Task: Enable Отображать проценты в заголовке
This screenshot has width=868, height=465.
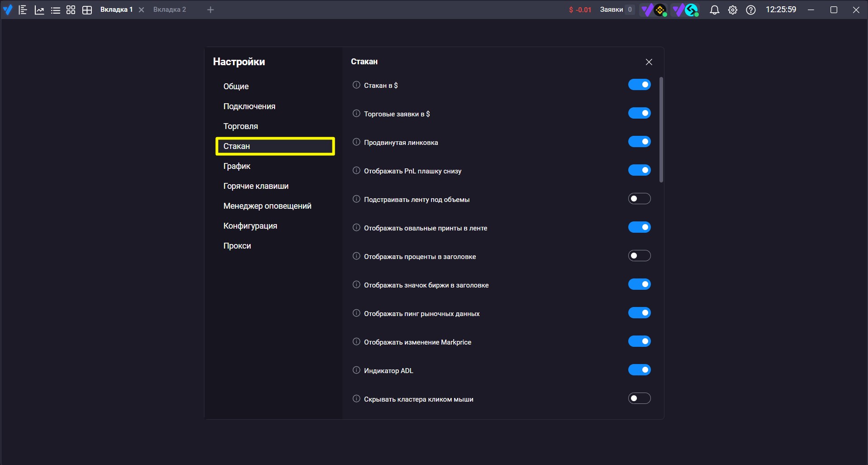Action: [x=640, y=256]
